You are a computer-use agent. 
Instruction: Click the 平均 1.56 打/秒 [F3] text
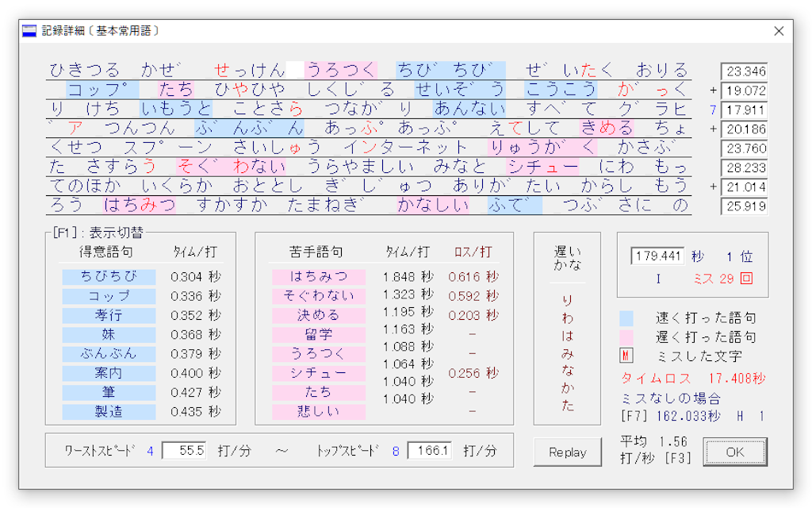pos(656,450)
